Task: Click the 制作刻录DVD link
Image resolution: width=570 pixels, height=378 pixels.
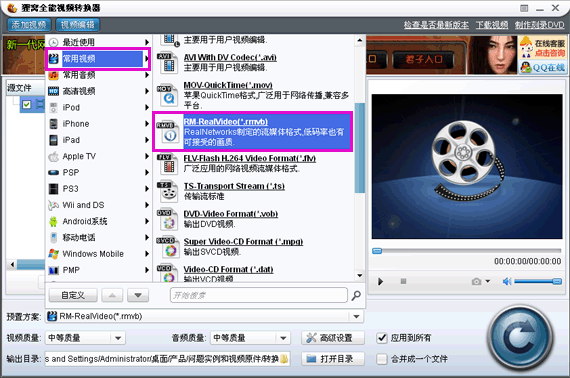Action: click(x=539, y=25)
